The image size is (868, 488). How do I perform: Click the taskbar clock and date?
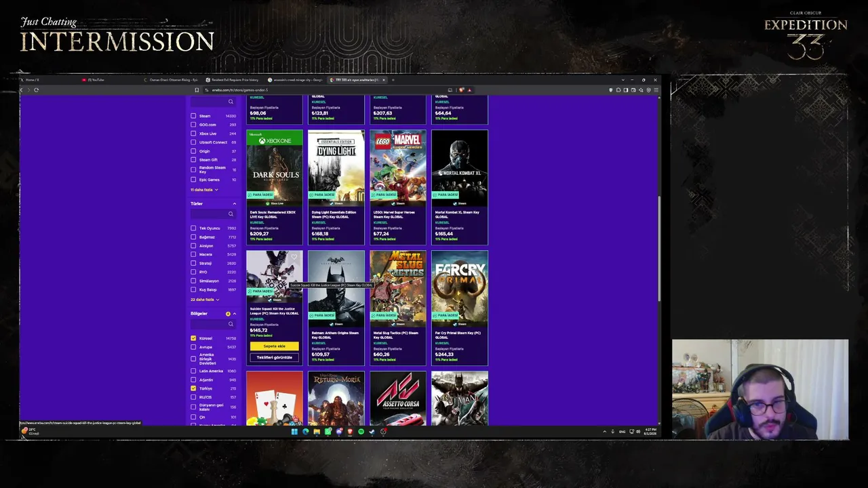pos(650,432)
